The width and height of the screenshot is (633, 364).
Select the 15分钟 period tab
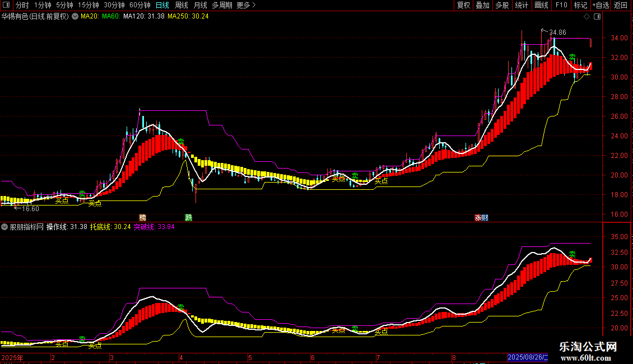89,5
